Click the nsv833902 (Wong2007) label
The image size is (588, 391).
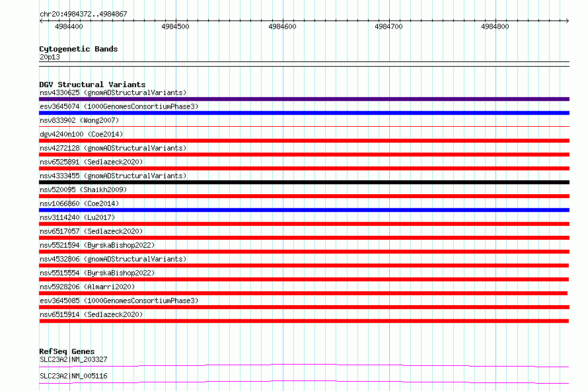click(79, 120)
